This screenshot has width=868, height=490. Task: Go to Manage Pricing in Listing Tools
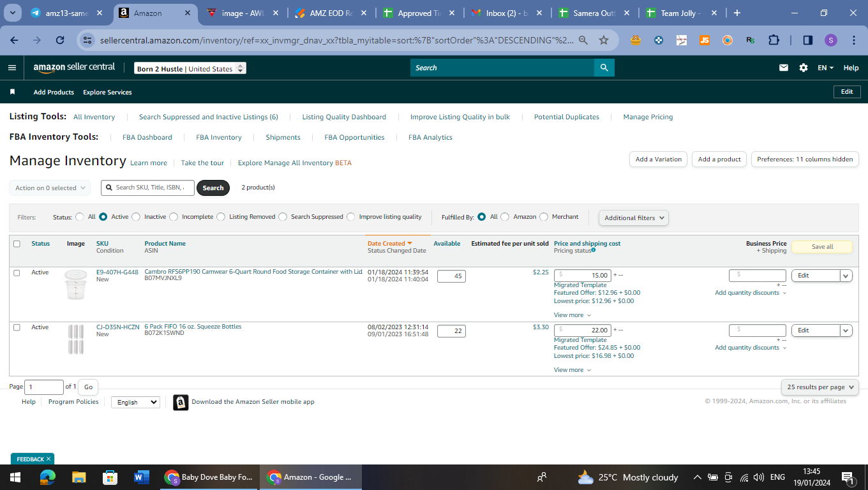click(x=648, y=117)
